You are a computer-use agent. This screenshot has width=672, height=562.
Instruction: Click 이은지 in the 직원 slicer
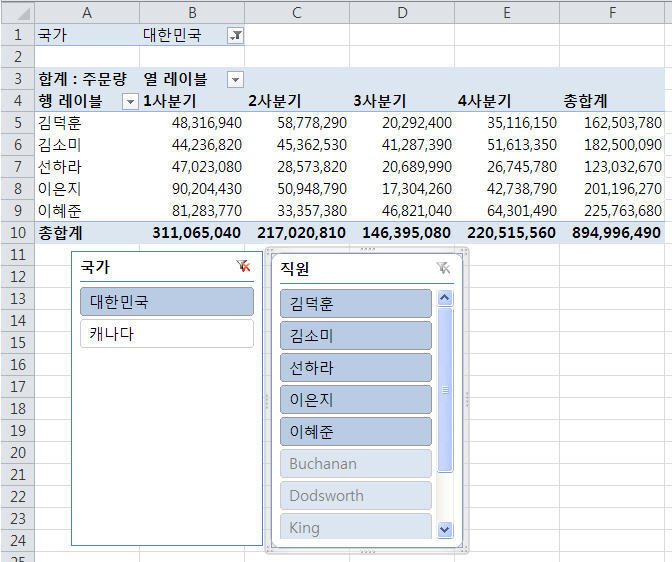coord(355,400)
